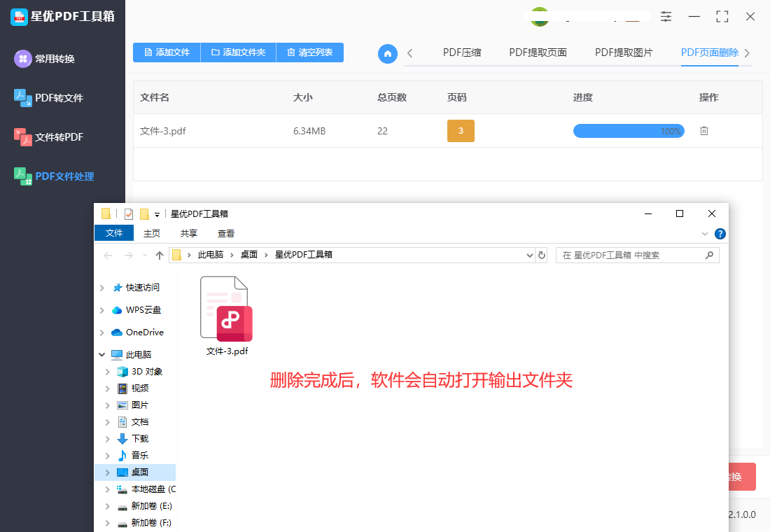Screen dimensions: 770x532
Task: Click the new folder icon in Explorer title bar
Action: coord(144,213)
